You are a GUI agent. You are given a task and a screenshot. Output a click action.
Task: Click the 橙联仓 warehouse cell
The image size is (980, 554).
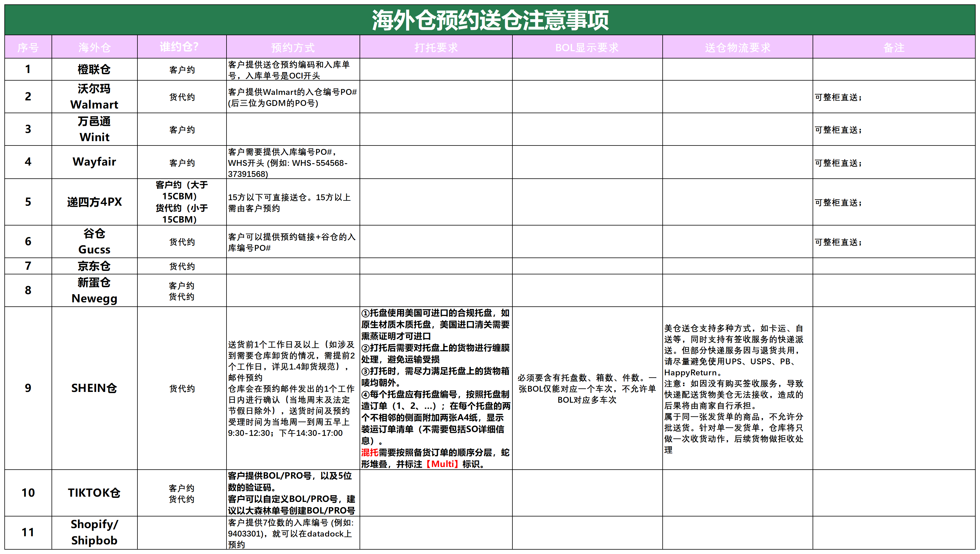94,69
